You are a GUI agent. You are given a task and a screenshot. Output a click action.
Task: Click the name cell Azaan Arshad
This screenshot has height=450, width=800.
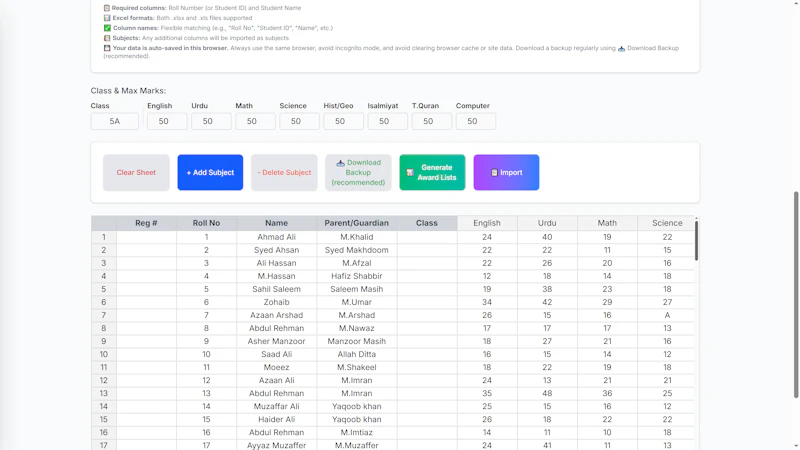(x=277, y=315)
